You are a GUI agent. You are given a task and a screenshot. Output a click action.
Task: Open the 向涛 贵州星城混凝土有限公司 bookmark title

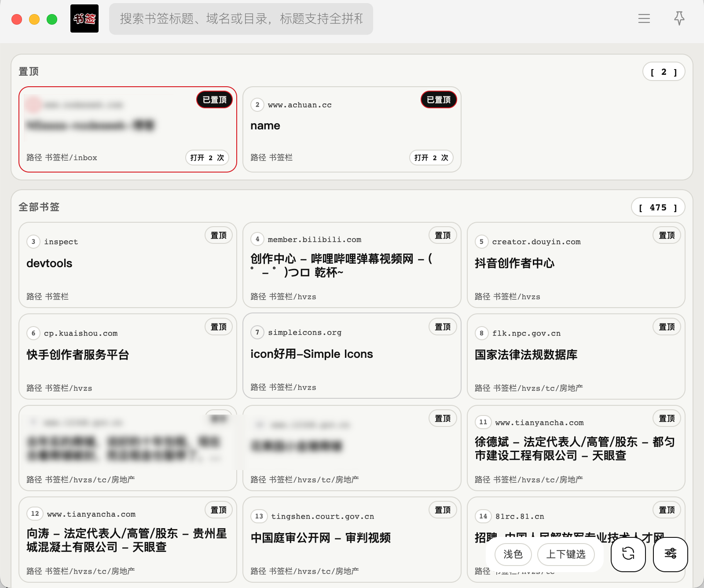[127, 540]
